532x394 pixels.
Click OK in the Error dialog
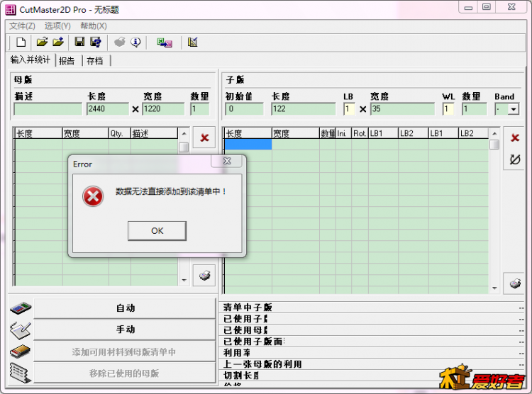click(157, 231)
